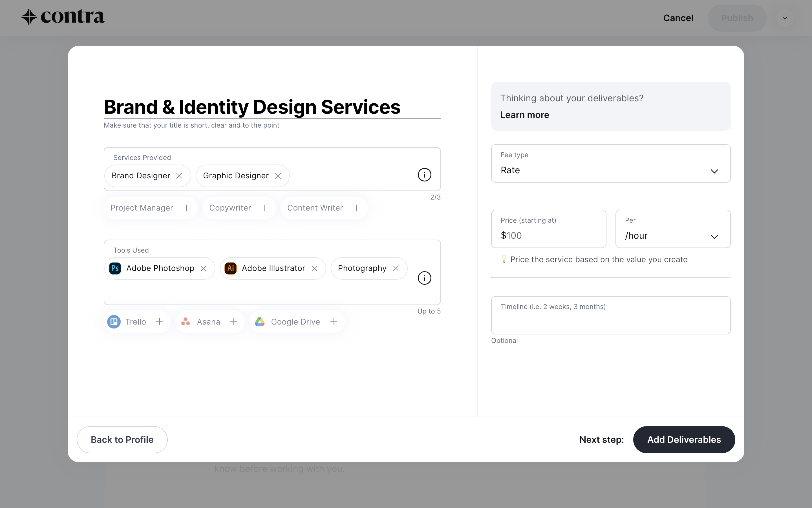This screenshot has width=812, height=508.
Task: Open the Fee type dropdown
Action: tap(611, 164)
